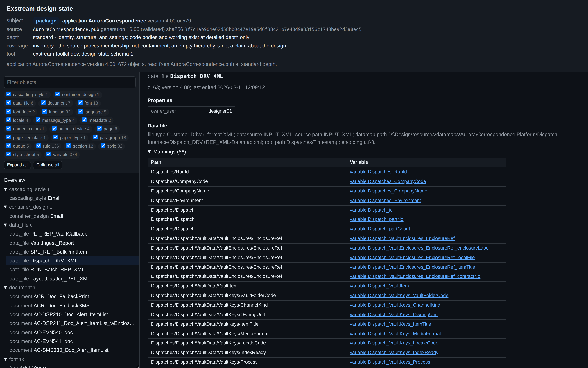The width and height of the screenshot is (588, 368).
Task: Select container_design Email in the tree
Action: 36,216
